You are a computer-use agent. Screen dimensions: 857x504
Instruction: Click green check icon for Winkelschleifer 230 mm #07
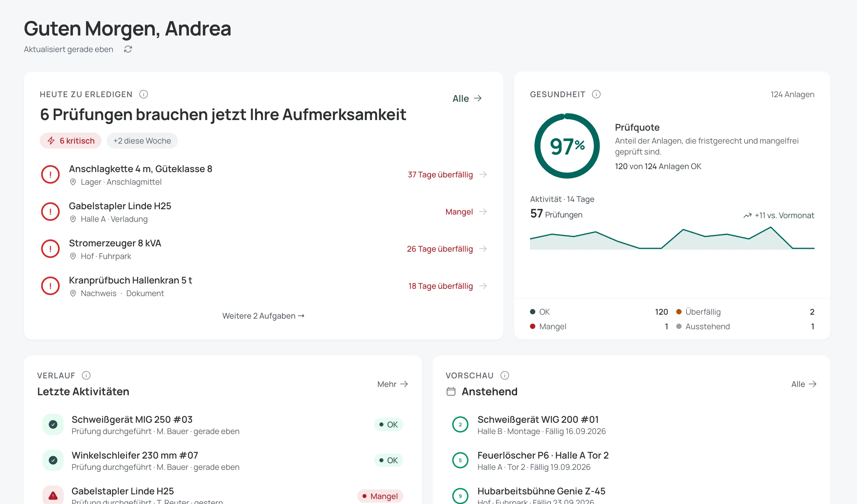pyautogui.click(x=53, y=460)
